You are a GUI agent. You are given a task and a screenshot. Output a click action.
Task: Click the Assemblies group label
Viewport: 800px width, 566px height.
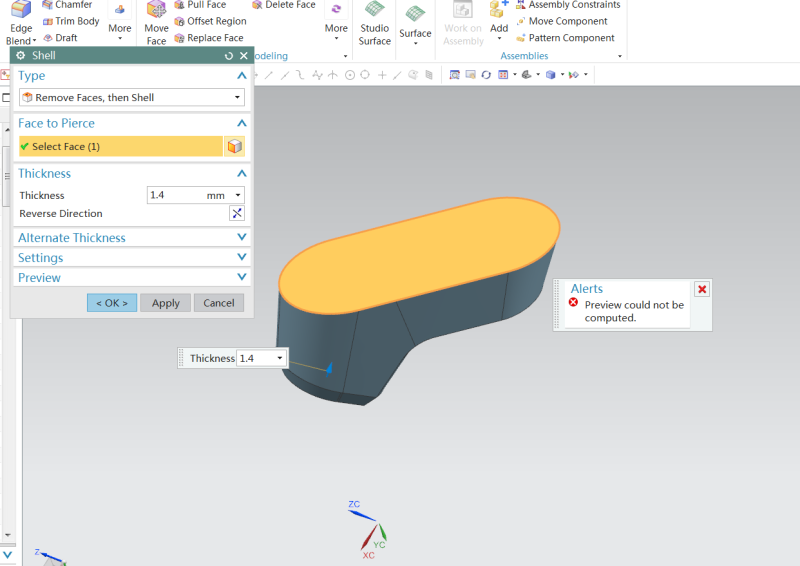524,56
